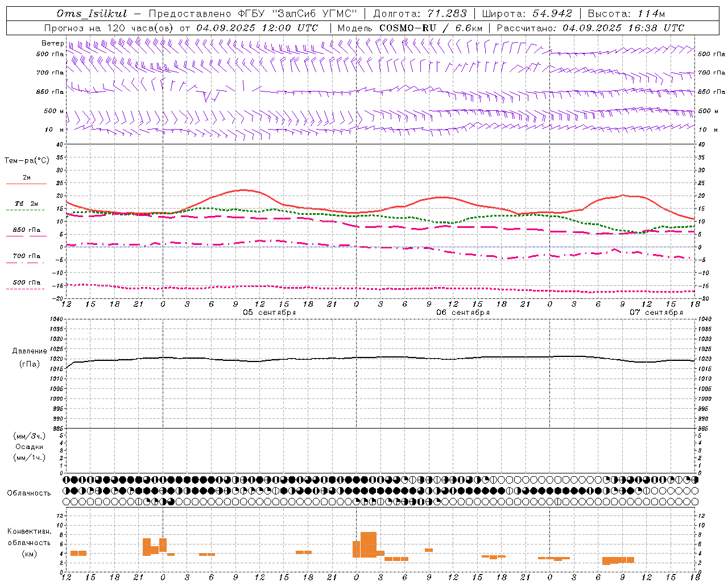Click the Конвективн. convective cloud label
Viewport: 728px width, 582px height.
pyautogui.click(x=29, y=531)
